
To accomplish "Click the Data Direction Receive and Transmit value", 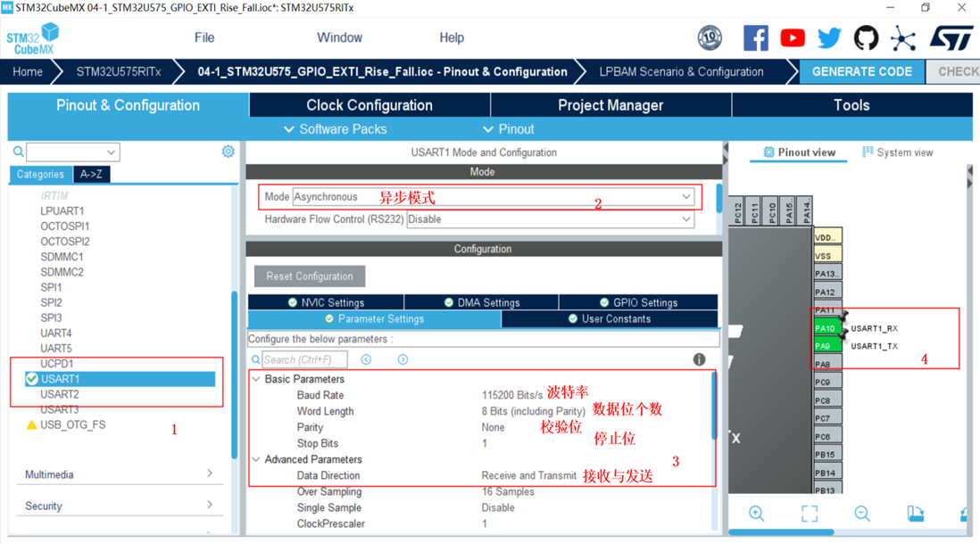I will (528, 475).
